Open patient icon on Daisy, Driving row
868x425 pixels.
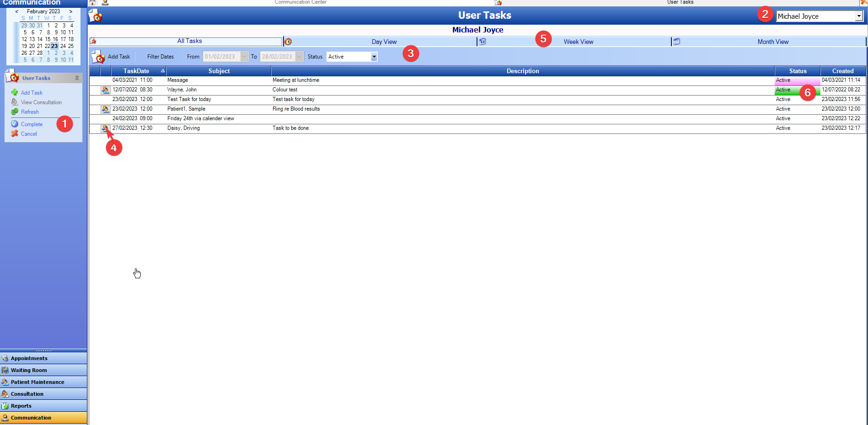coord(105,128)
